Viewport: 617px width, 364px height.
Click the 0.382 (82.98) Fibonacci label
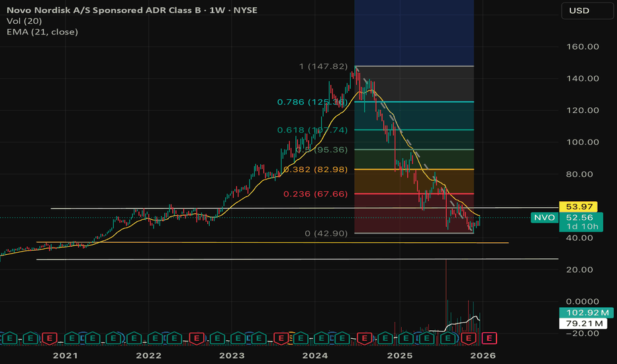point(316,169)
